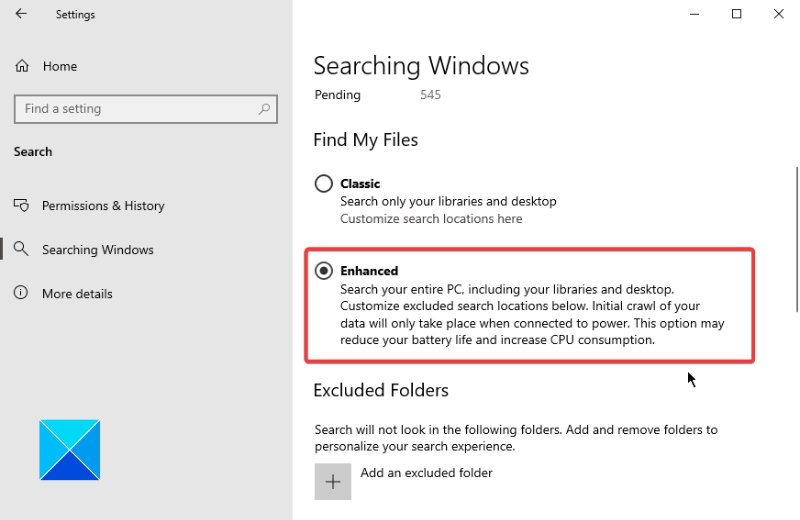Click the Searching Windows magnifier icon
Screen dimensions: 800x520
[22, 249]
